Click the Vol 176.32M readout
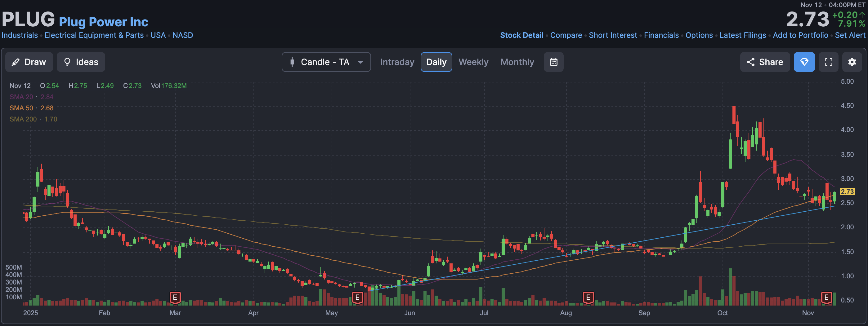868x326 pixels. [x=168, y=86]
